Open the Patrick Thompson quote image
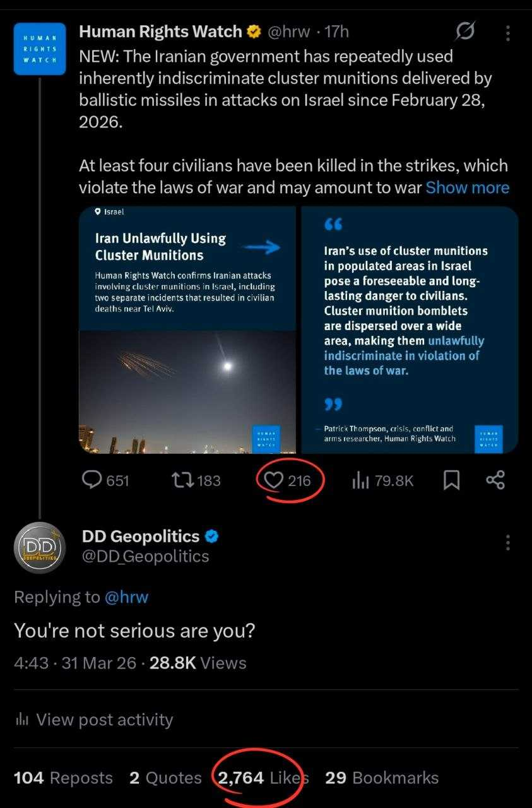 (x=410, y=330)
